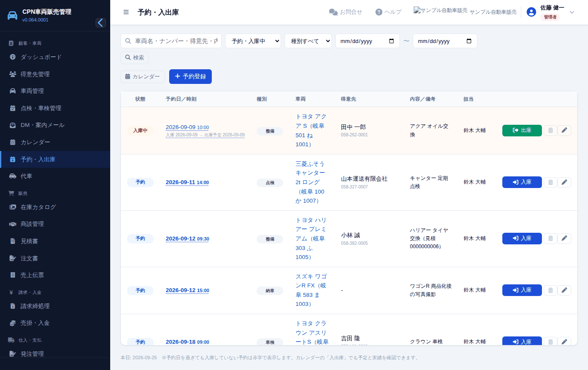
Task: Open 売掛・入金 sidebar item
Action: (x=55, y=323)
